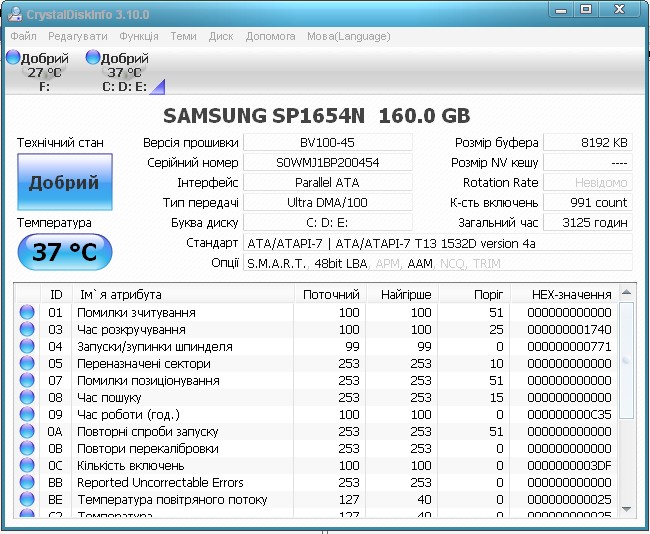Click the firmware version field BV100-45
This screenshot has height=534, width=650.
point(327,143)
